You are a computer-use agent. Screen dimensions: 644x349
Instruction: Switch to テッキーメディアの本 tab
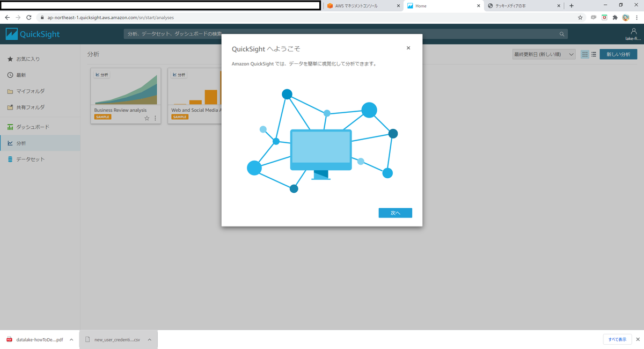click(524, 6)
